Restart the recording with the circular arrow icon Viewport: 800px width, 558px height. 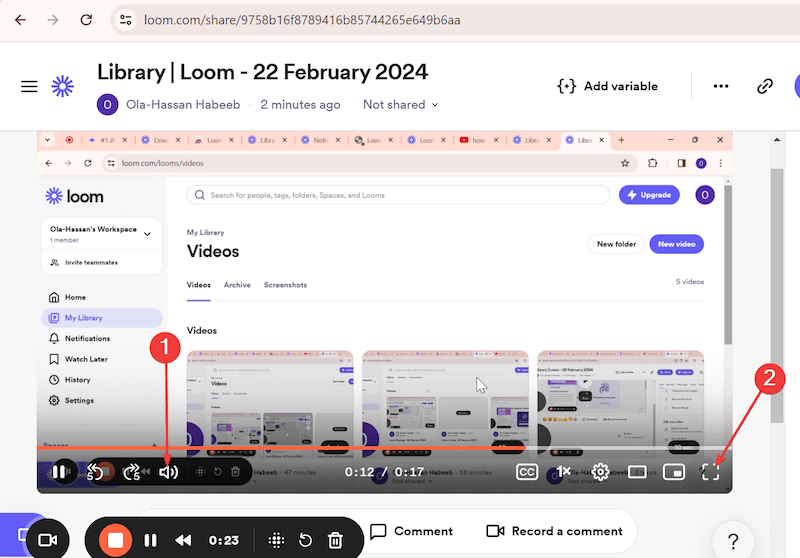(305, 540)
